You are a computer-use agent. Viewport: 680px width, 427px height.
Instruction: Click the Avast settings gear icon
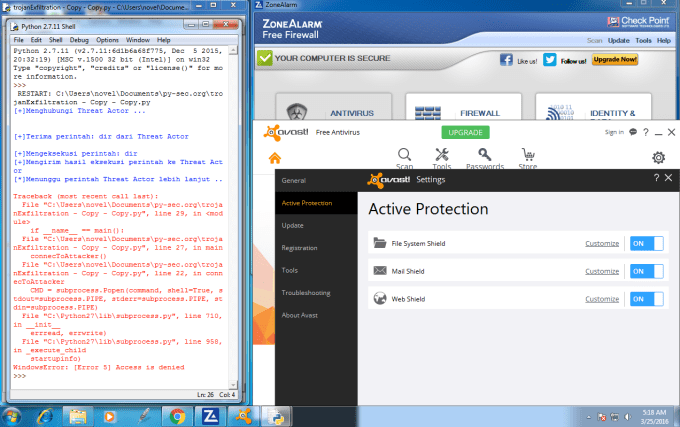pyautogui.click(x=659, y=157)
